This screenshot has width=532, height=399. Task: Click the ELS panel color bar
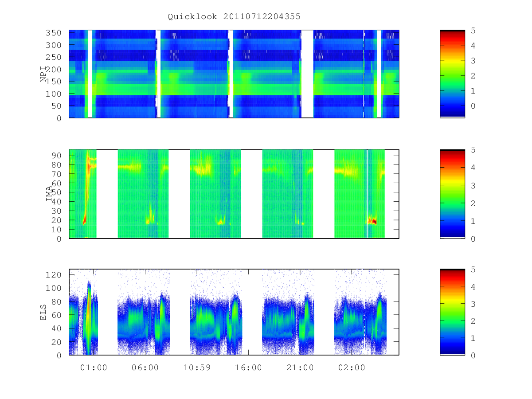click(x=452, y=312)
